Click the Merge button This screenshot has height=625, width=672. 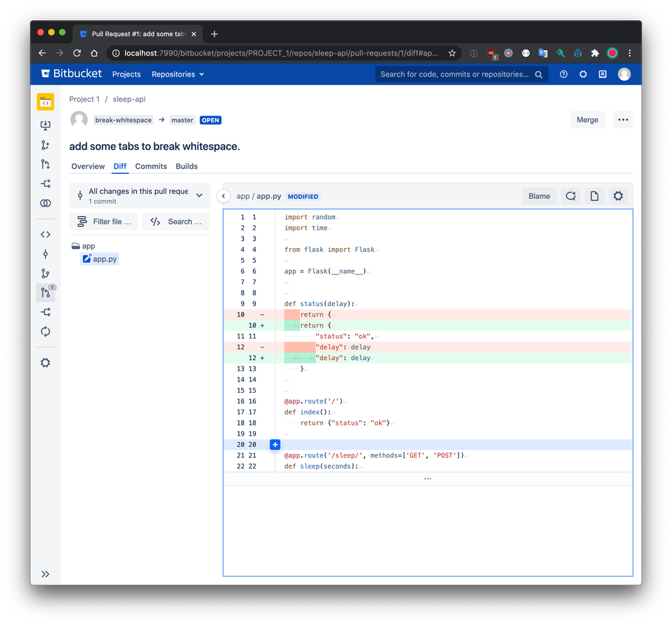587,120
